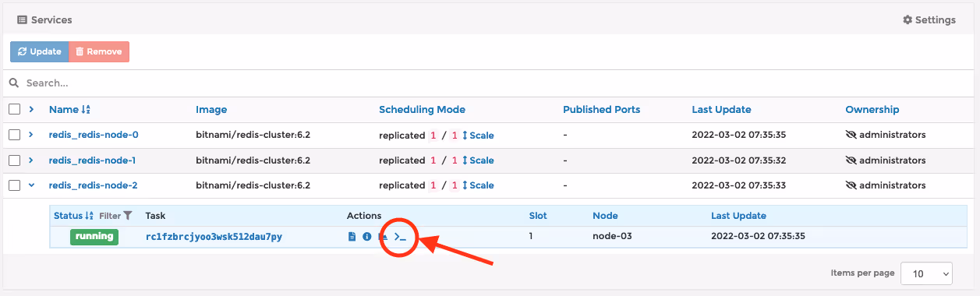The image size is (980, 296).
Task: Open Settings with the gear icon
Action: 929,20
